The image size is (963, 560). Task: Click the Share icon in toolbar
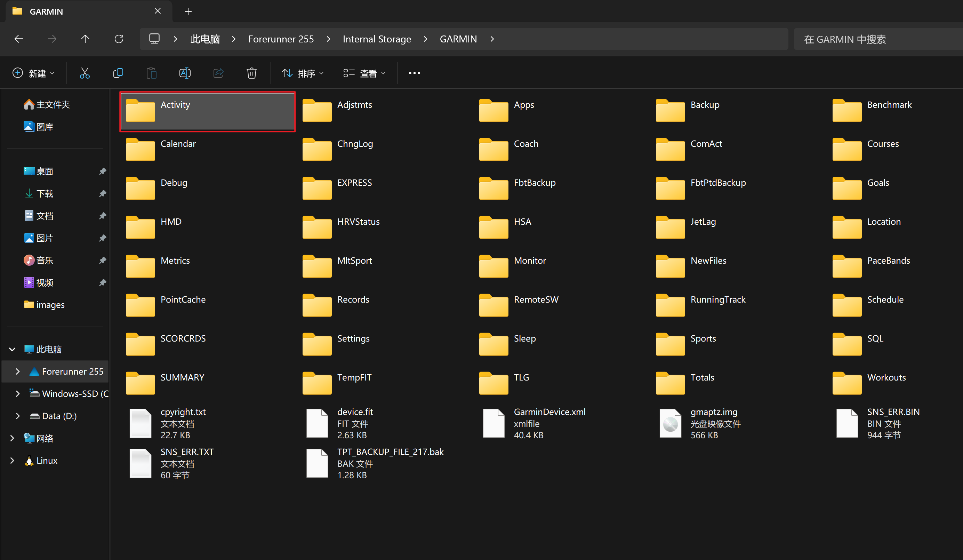(218, 73)
